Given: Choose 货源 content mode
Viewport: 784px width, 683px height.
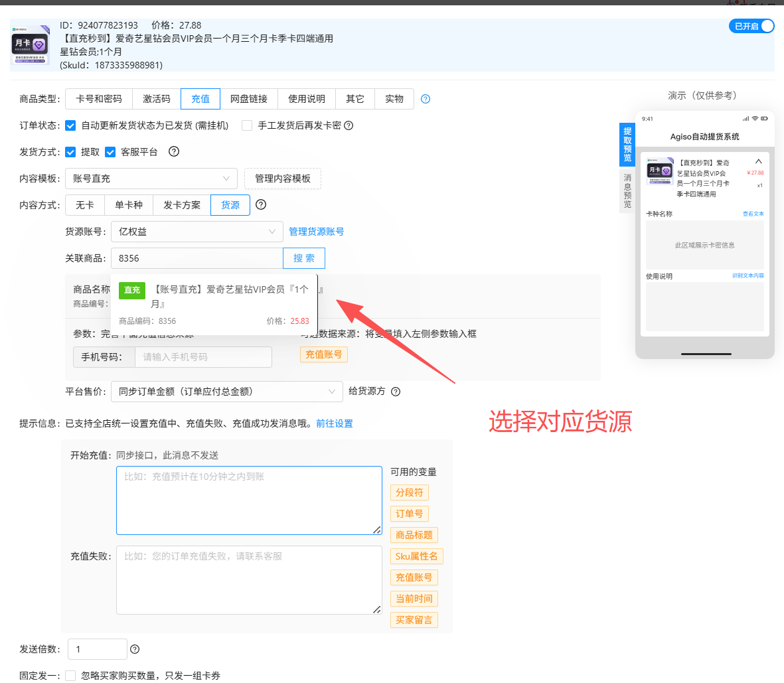Looking at the screenshot, I should point(230,205).
